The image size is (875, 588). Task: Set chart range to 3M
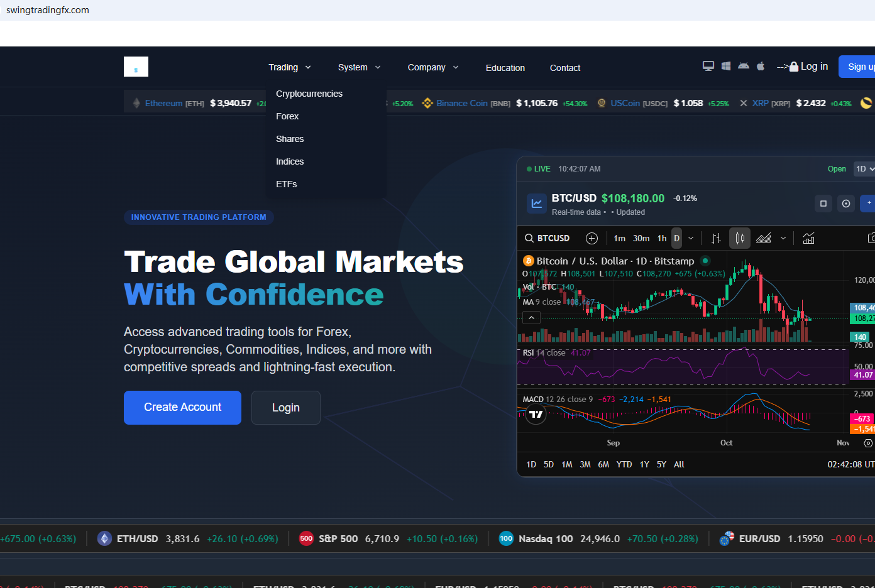[585, 464]
